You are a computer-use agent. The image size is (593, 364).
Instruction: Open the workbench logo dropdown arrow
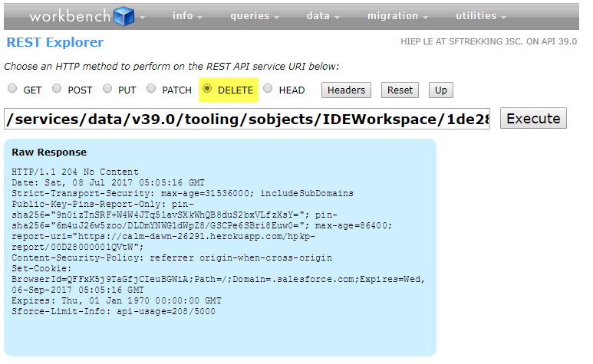[143, 18]
